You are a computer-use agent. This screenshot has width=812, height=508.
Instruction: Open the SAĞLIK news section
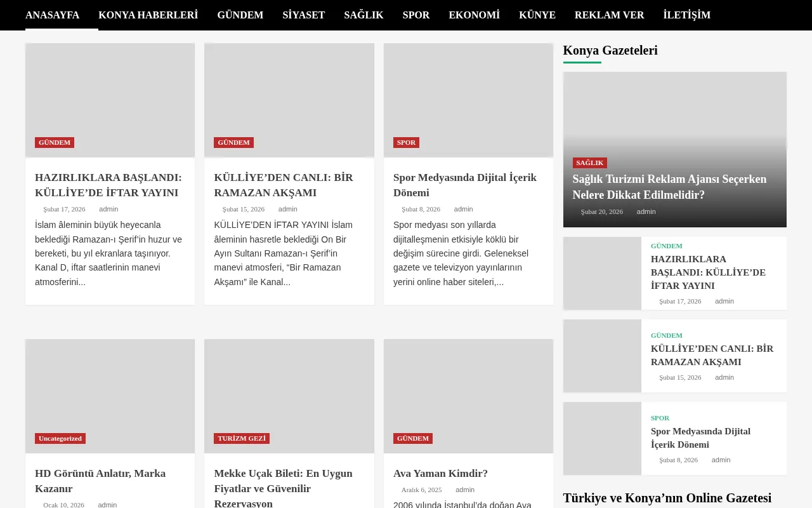(363, 15)
